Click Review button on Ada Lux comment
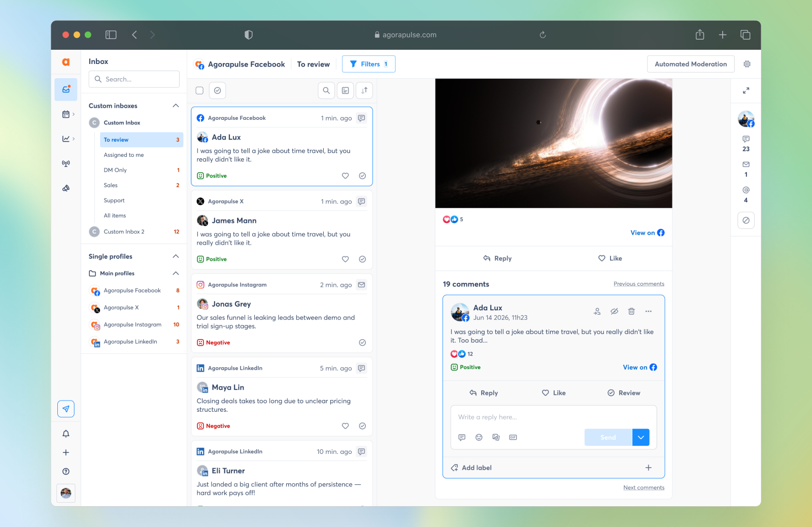812x527 pixels. point(624,393)
